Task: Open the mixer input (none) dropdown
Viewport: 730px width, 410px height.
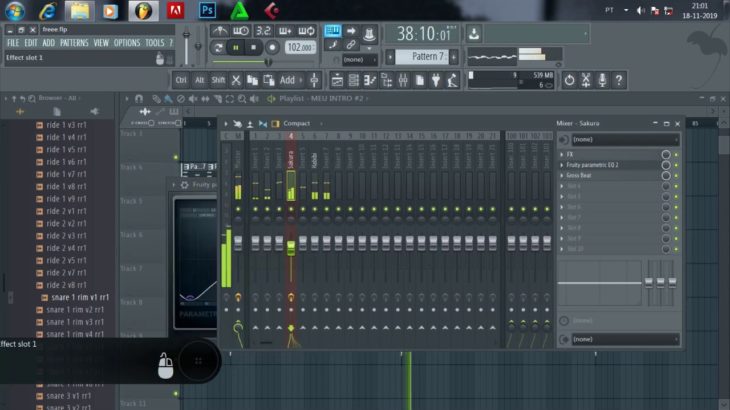Action: tap(625, 140)
